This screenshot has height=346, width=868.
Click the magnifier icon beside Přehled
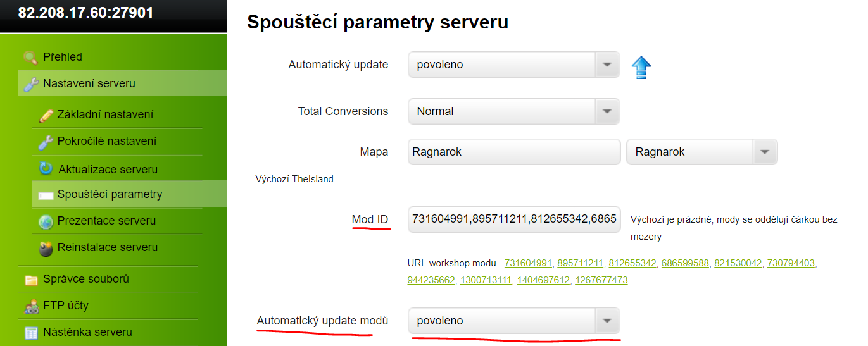point(30,58)
